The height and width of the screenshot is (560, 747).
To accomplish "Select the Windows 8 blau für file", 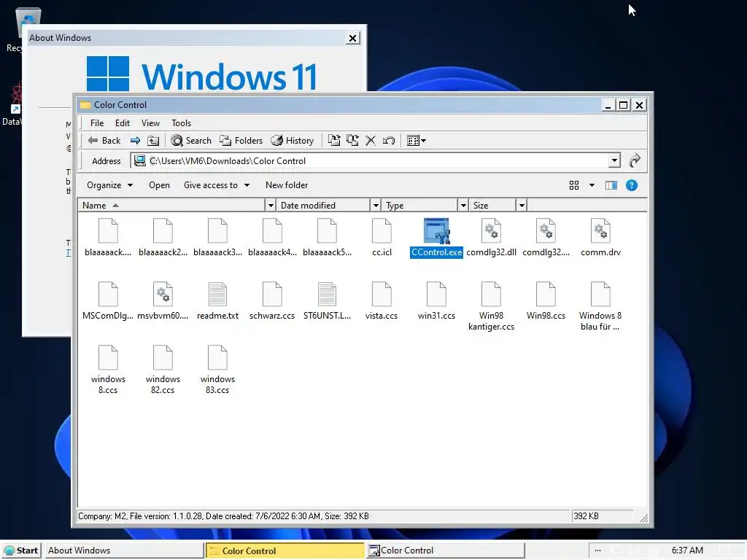I will pyautogui.click(x=600, y=307).
